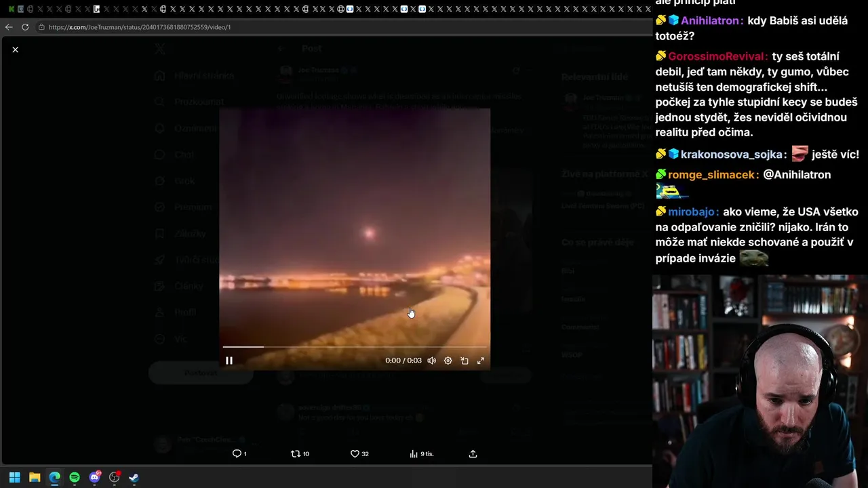Open the app icon left of Steam
This screenshot has width=868, height=488.
click(x=115, y=477)
